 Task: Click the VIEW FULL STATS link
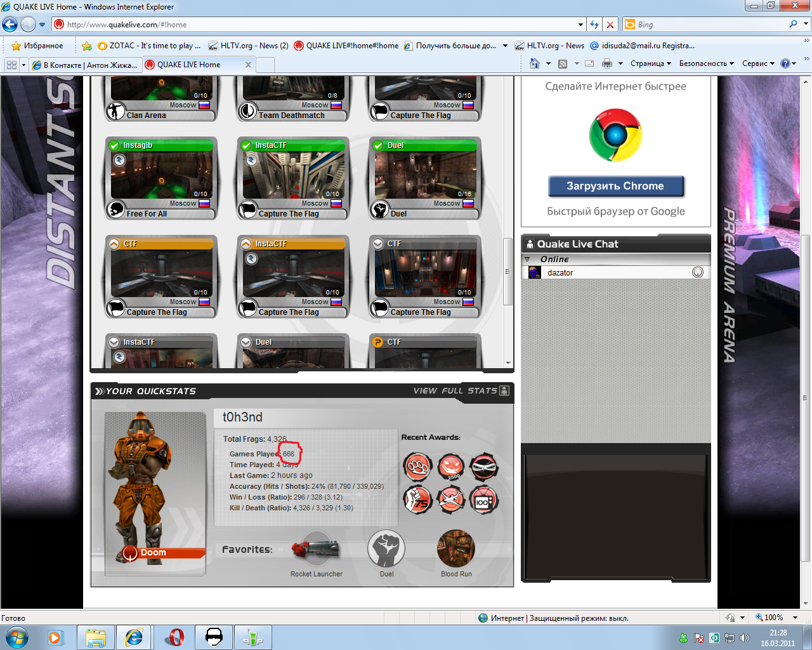pyautogui.click(x=455, y=390)
